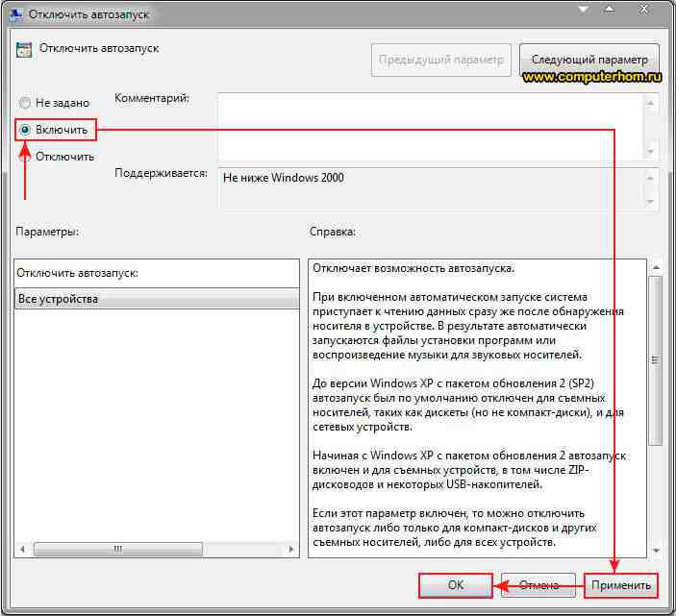This screenshot has width=676, height=616.
Task: Click the "Комментарий:" label
Action: click(152, 98)
